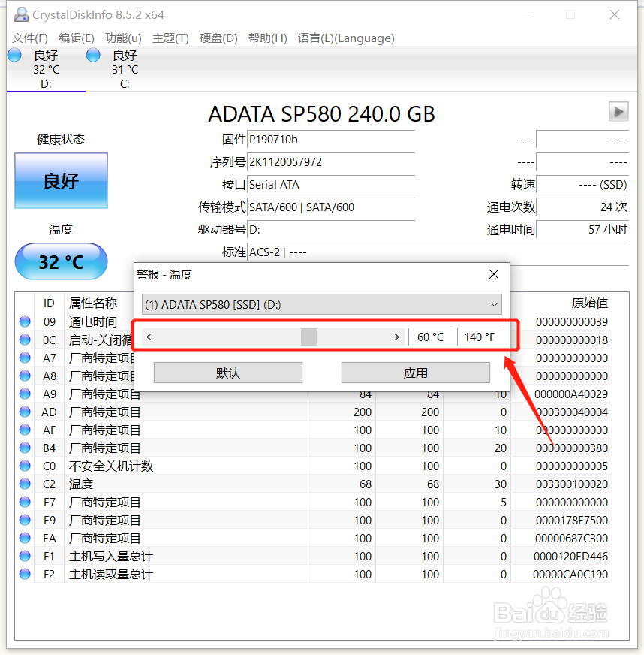Click status dot for attribute 09 row
This screenshot has height=655, width=644.
click(x=25, y=321)
